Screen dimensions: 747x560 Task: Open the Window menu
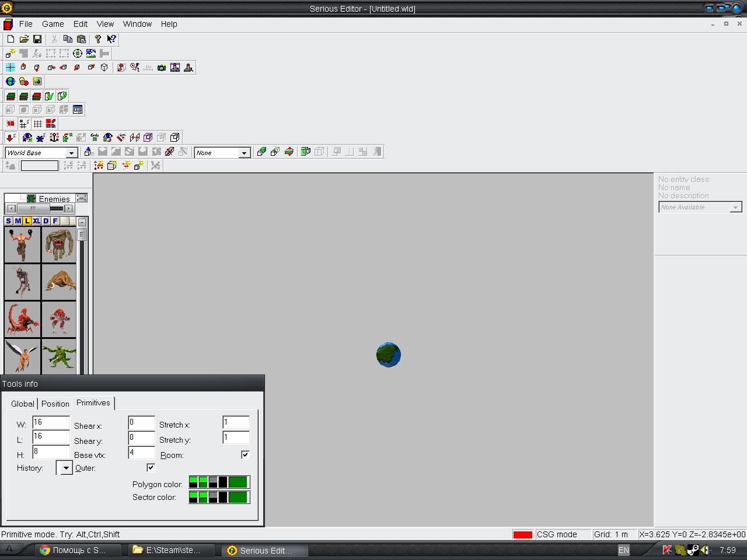137,24
